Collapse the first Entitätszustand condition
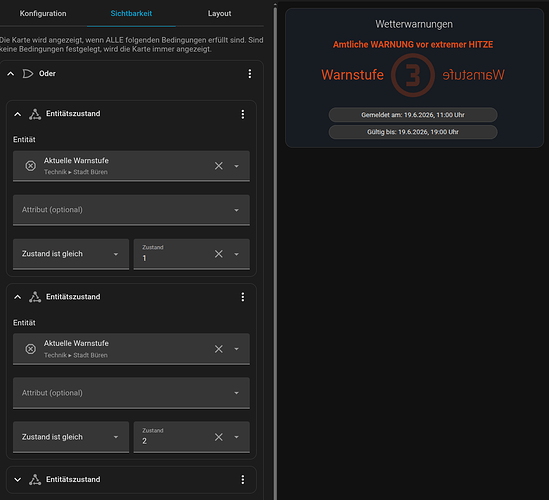Viewport: 549px width, 500px height. coord(18,114)
